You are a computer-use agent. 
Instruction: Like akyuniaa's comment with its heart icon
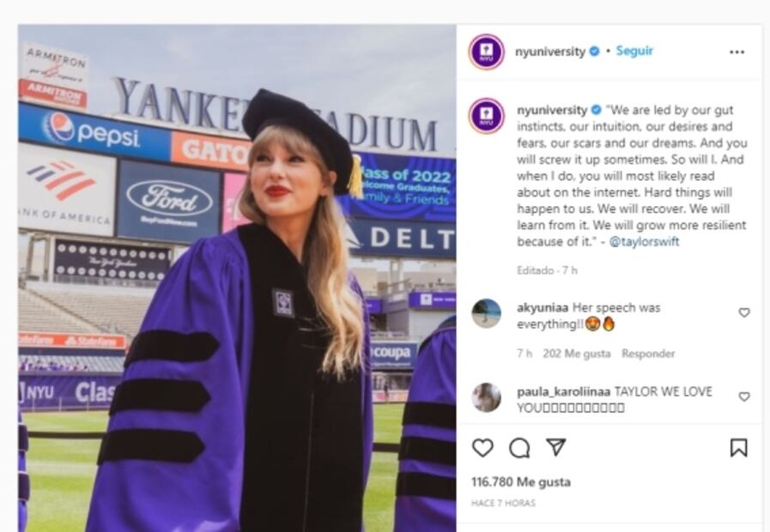[x=745, y=311]
